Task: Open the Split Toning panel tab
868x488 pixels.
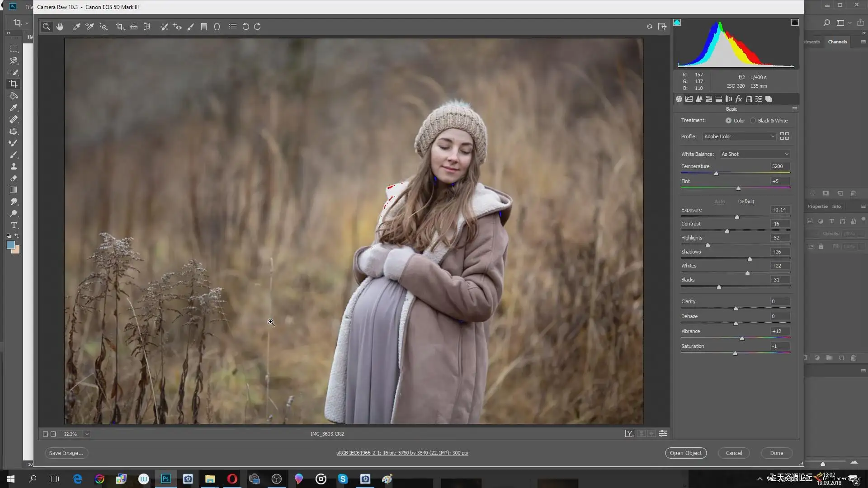Action: tap(719, 99)
